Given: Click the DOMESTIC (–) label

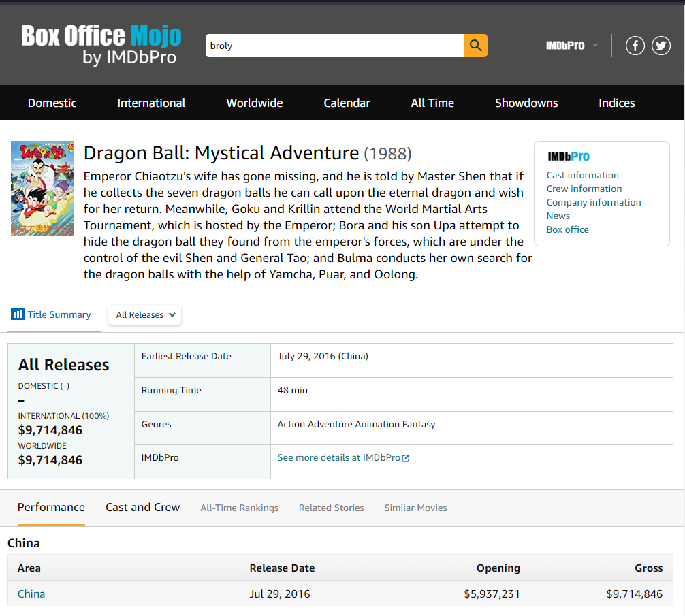Looking at the screenshot, I should tap(44, 386).
